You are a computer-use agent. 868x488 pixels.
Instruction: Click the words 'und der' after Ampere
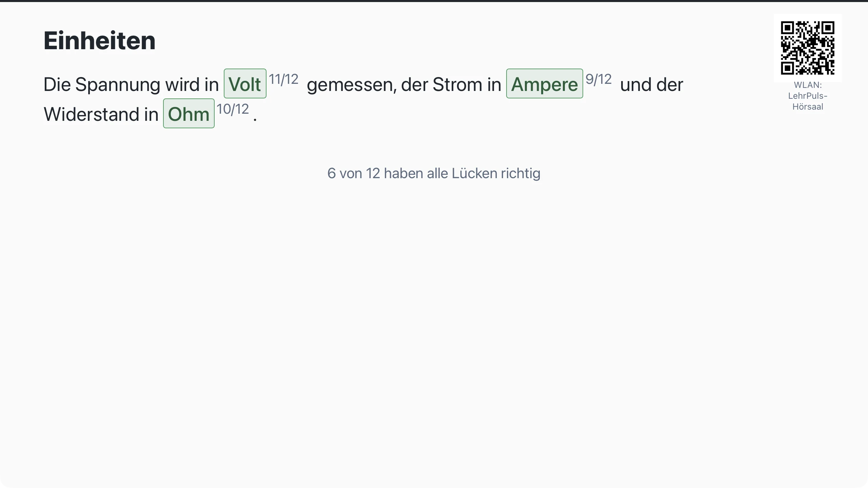tap(652, 85)
